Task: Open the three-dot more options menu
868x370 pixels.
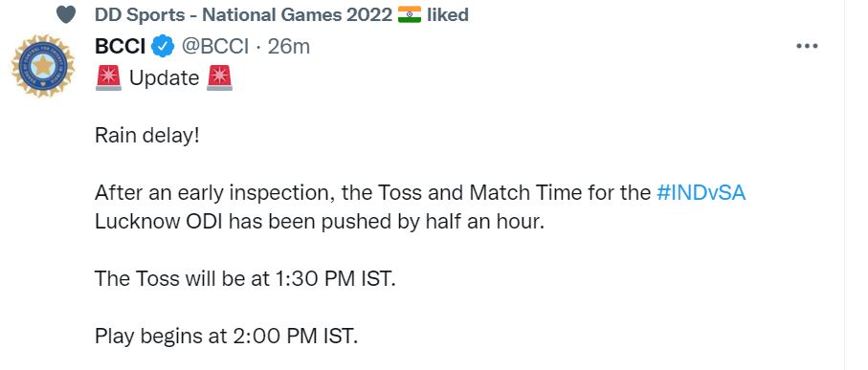Action: click(807, 47)
